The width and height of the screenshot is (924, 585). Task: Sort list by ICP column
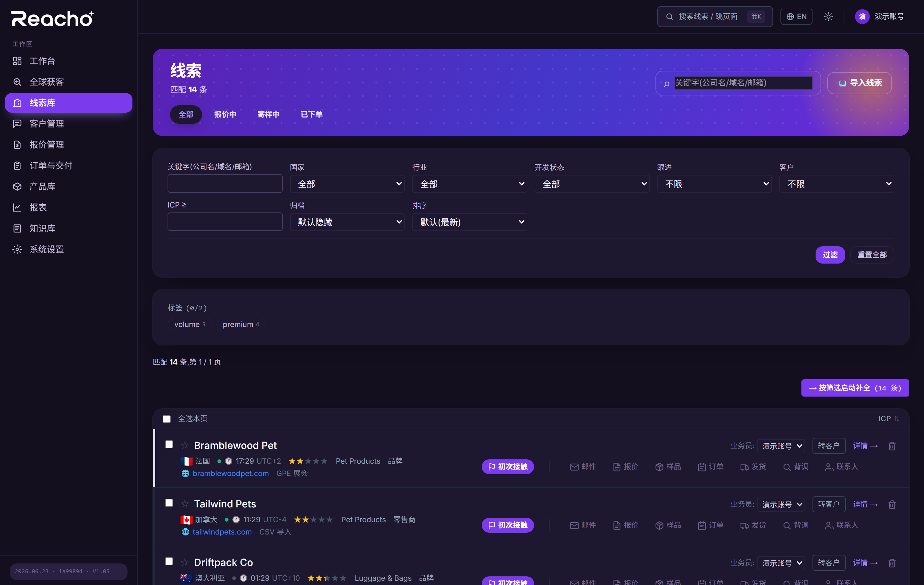889,418
